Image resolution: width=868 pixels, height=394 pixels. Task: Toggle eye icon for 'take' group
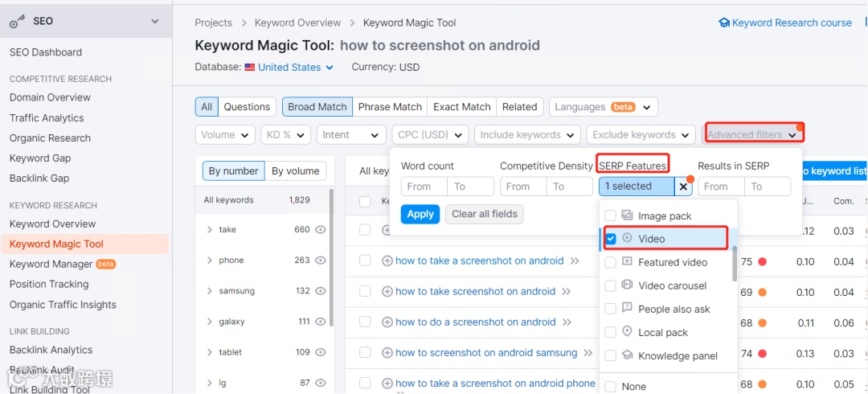321,229
